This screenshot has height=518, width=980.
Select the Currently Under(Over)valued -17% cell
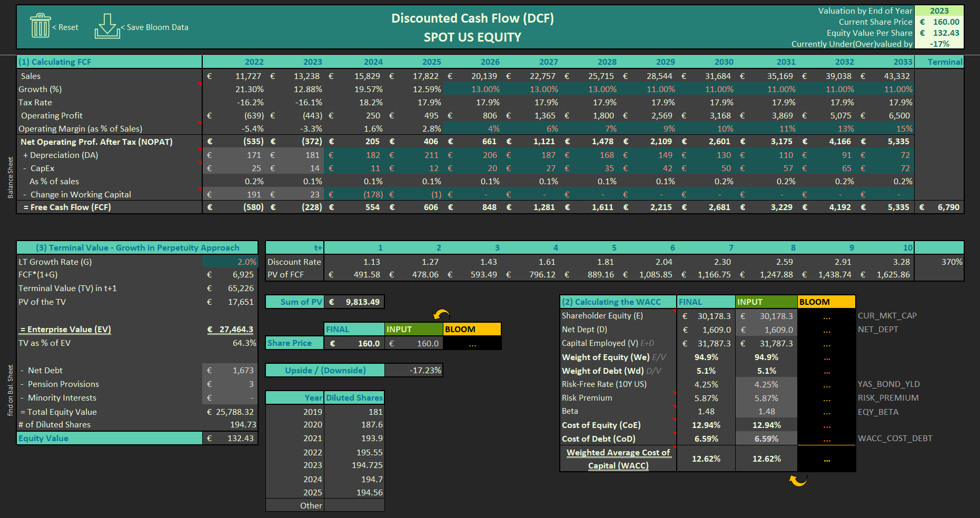pyautogui.click(x=939, y=44)
